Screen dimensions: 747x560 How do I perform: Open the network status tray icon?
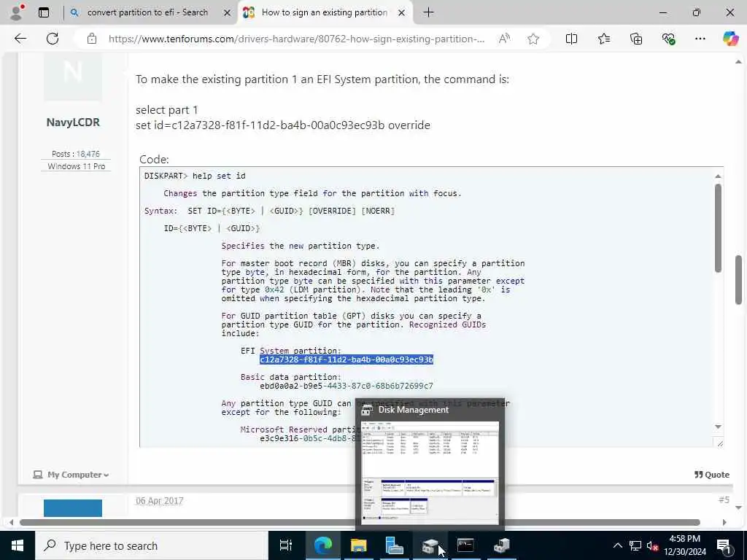coord(635,545)
